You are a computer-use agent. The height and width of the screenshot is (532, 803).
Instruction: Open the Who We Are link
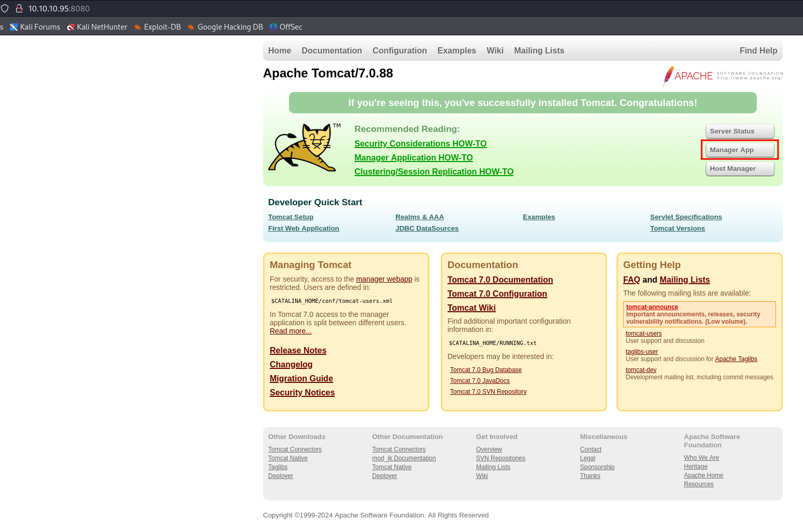pos(702,458)
